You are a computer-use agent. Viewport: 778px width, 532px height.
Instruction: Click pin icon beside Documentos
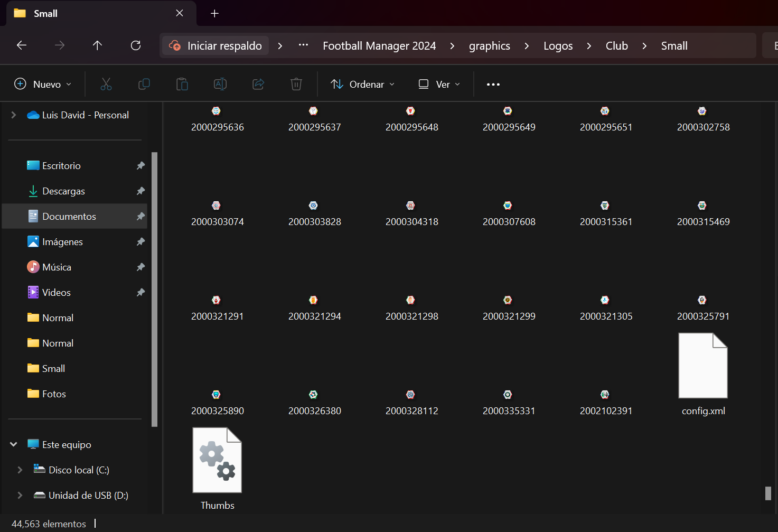pyautogui.click(x=140, y=216)
